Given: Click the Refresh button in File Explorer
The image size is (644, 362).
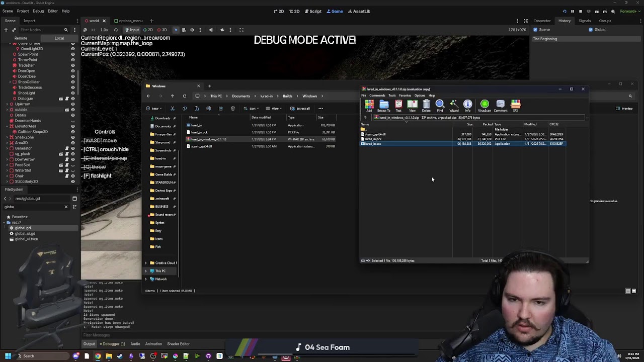Looking at the screenshot, I should (185, 96).
